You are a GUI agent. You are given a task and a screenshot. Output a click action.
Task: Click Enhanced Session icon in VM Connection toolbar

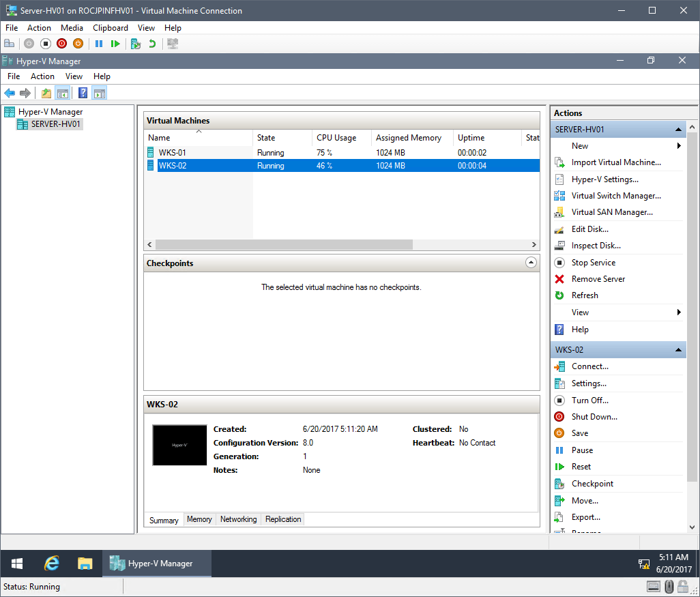click(x=173, y=44)
